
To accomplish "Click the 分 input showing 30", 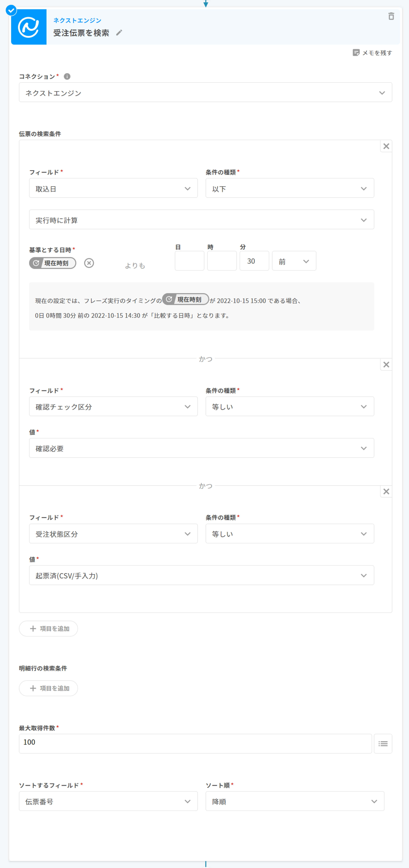I will pos(254,261).
